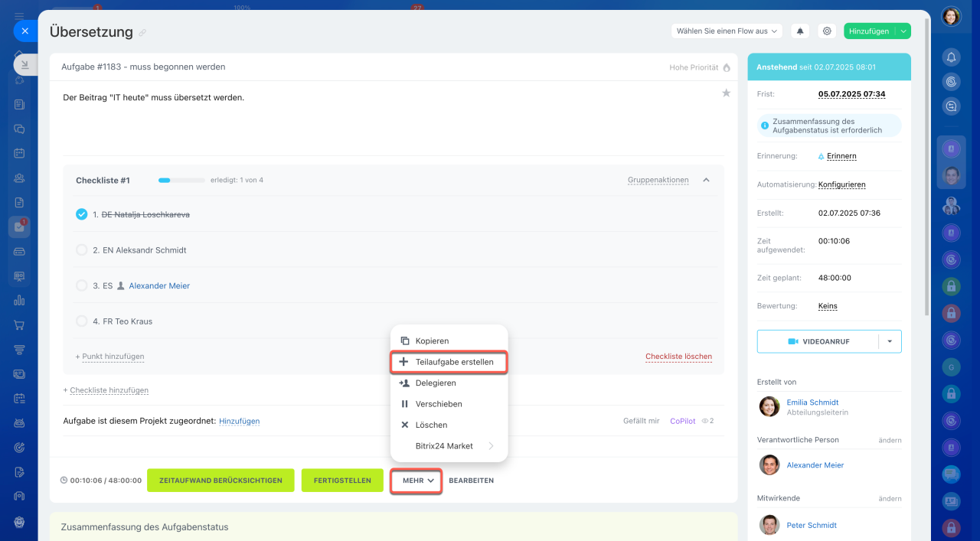980x541 pixels.
Task: Click Emilia Schmidt's avatar thumbnail
Action: pyautogui.click(x=769, y=406)
